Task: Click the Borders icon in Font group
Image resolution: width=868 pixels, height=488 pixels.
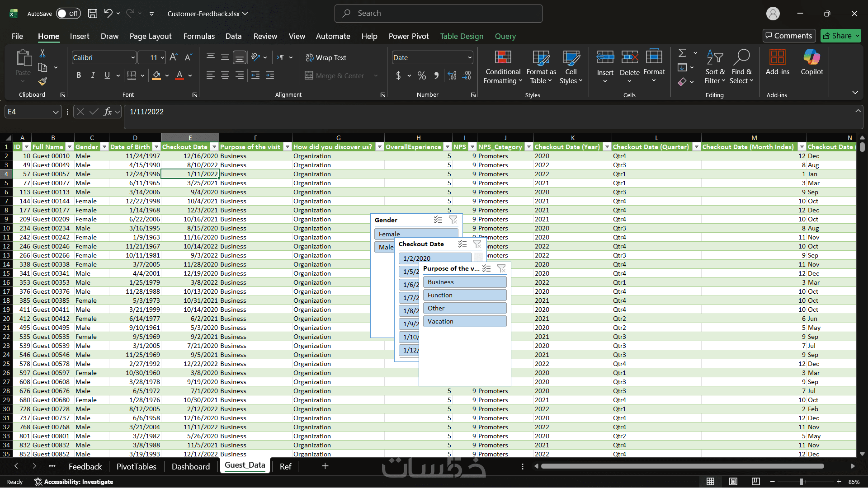Action: (132, 75)
